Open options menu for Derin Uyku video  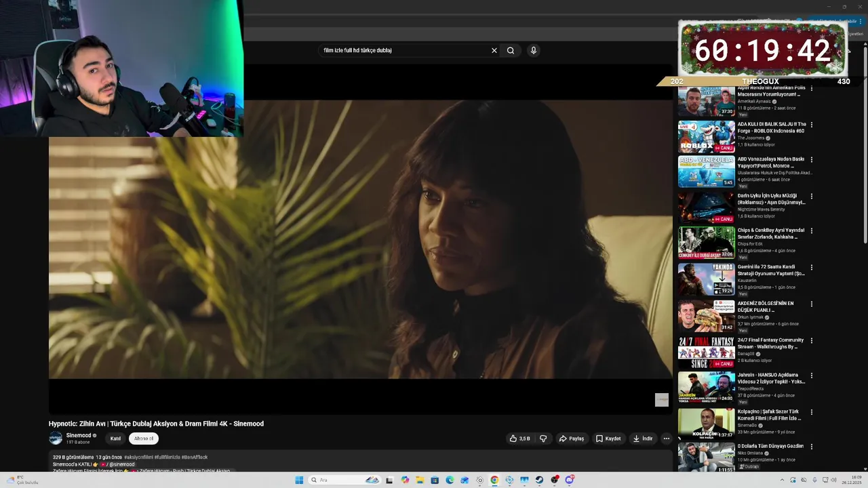click(812, 197)
